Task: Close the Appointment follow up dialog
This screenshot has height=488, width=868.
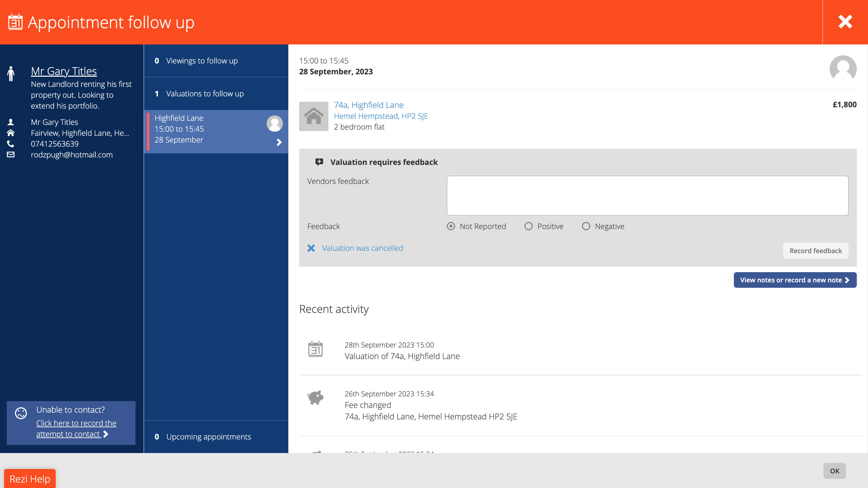Action: pos(845,22)
